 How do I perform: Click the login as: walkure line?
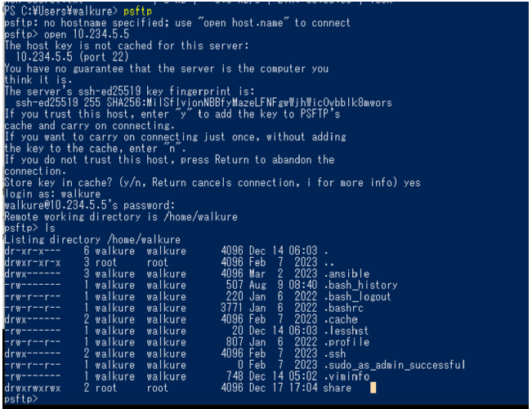pyautogui.click(x=53, y=194)
